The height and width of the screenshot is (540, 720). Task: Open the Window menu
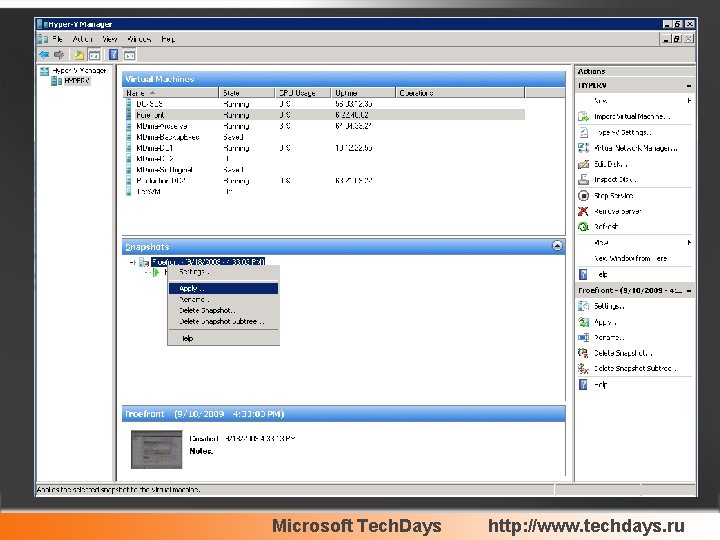click(x=139, y=39)
